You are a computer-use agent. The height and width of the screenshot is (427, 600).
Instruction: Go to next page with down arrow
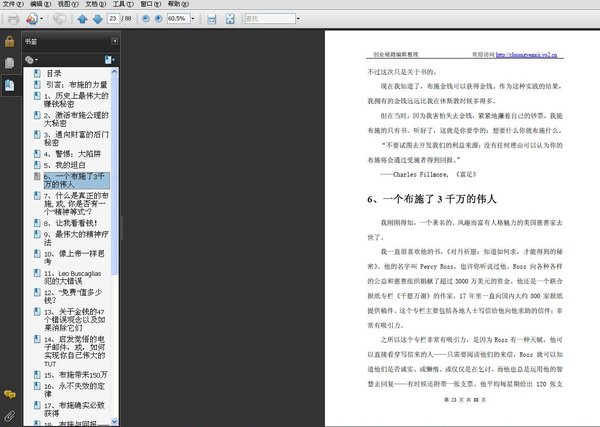[97, 19]
